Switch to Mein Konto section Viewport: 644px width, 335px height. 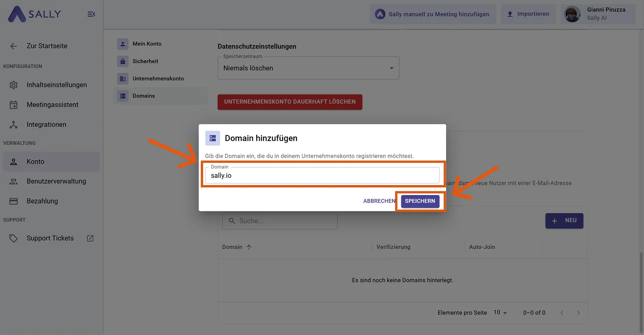pos(160,44)
